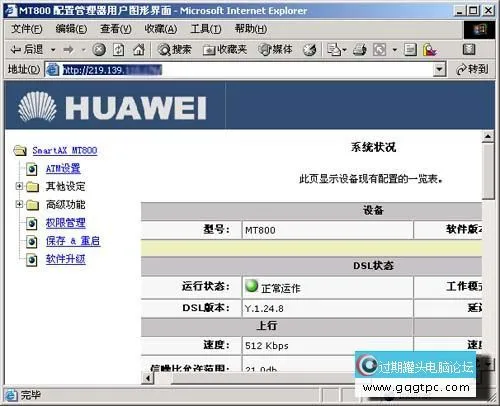Viewport: 500px width, 406px height.
Task: Open the 软件升级 link
Action: [x=65, y=259]
